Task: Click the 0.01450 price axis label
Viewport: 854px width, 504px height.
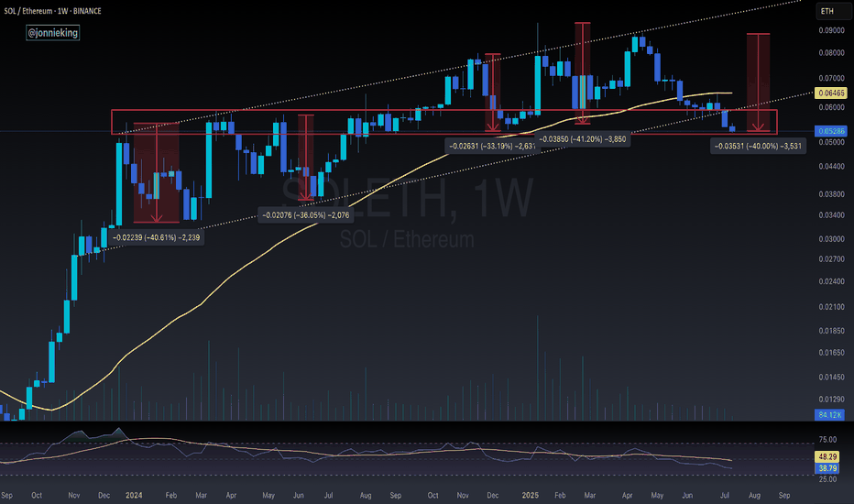Action: [831, 377]
